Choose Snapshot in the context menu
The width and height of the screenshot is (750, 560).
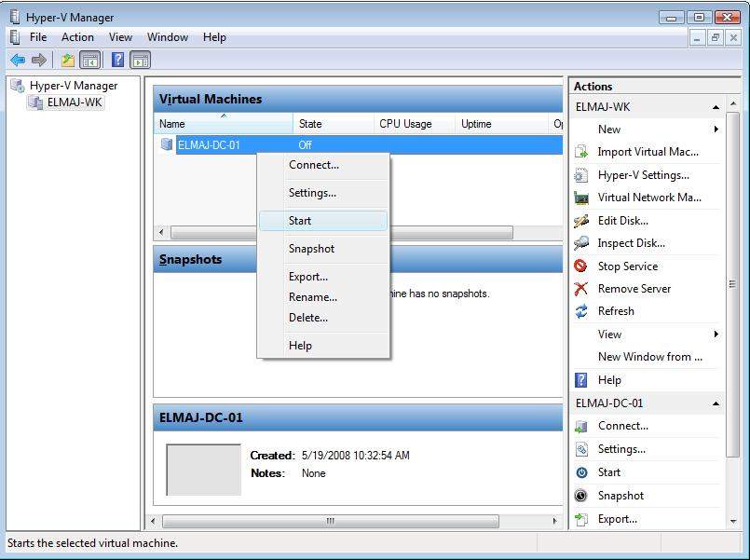(323, 249)
